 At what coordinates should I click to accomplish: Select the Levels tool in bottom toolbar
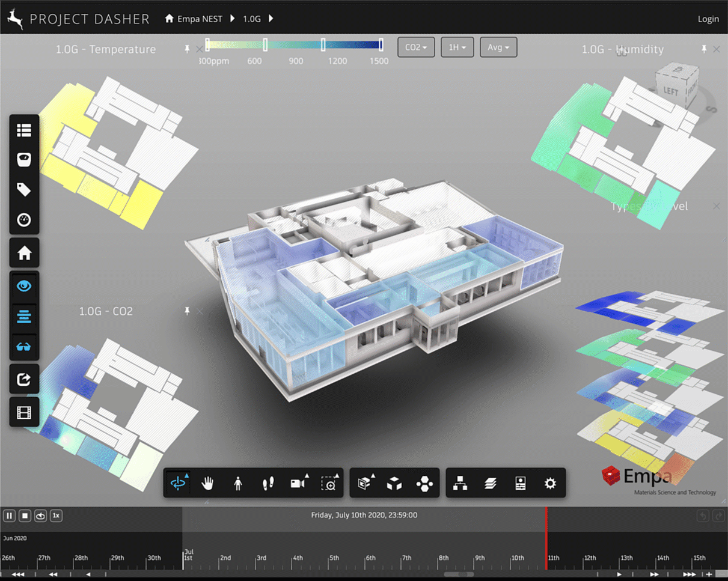click(x=490, y=483)
